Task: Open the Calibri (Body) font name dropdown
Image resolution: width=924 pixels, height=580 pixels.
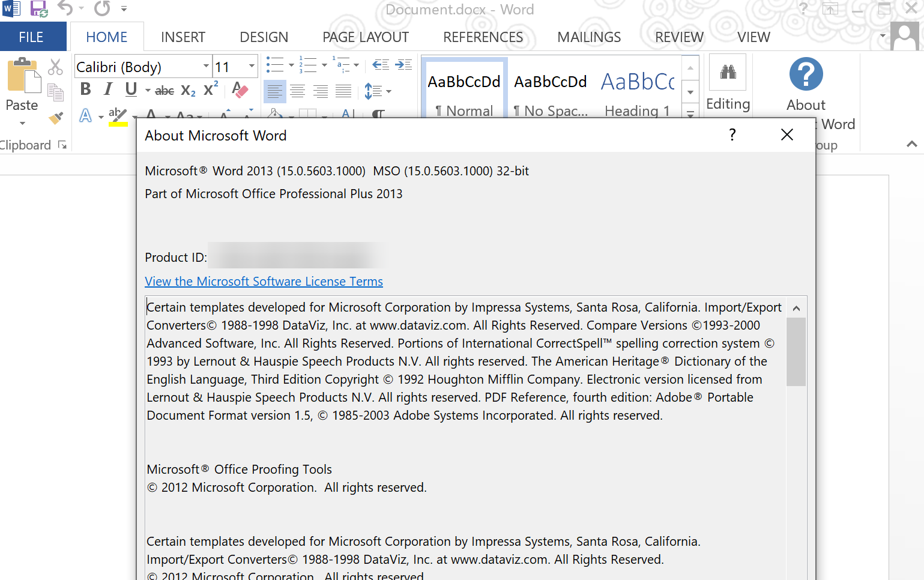Action: tap(206, 66)
